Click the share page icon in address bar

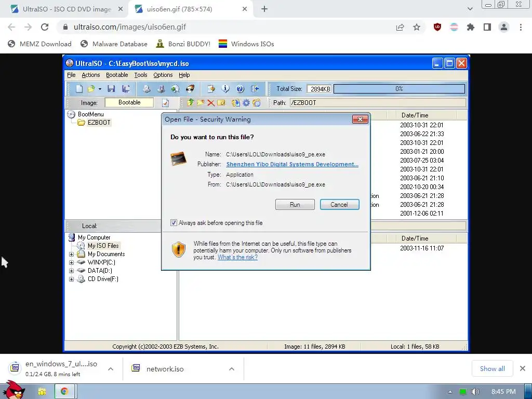pos(400,27)
